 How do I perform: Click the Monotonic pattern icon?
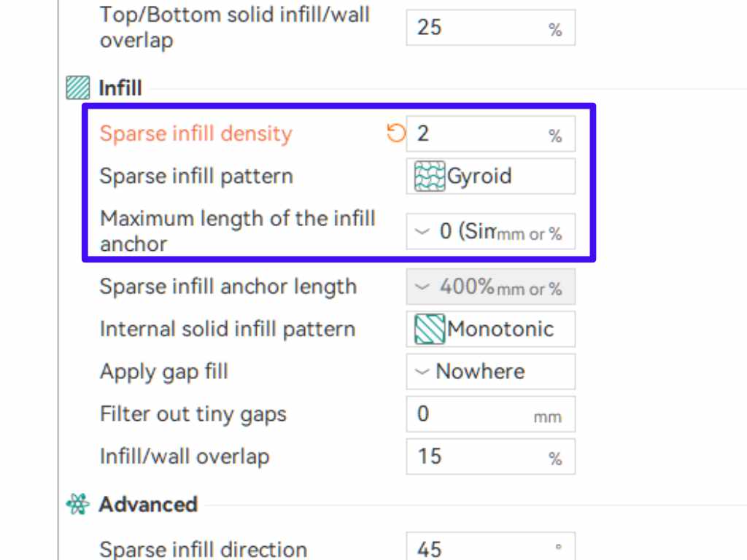tap(430, 329)
